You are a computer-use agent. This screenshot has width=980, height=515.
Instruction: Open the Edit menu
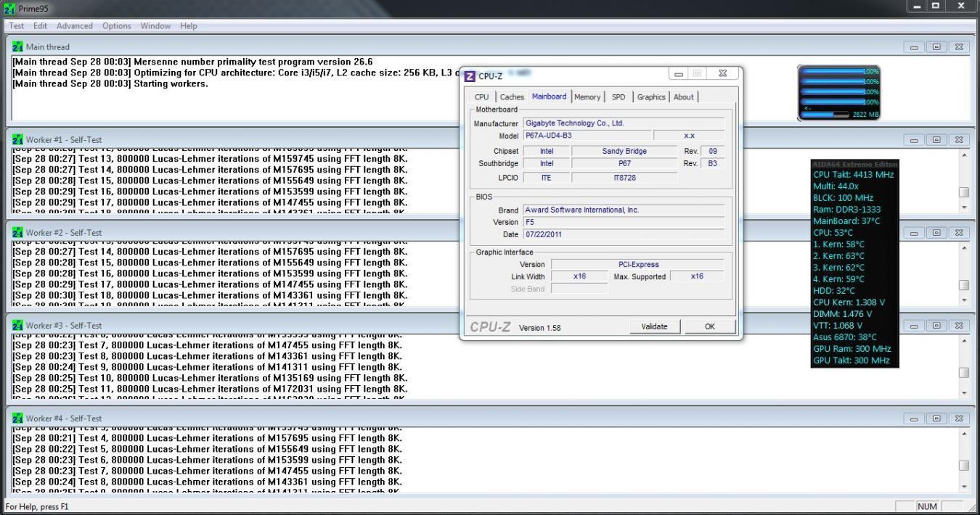click(x=41, y=25)
